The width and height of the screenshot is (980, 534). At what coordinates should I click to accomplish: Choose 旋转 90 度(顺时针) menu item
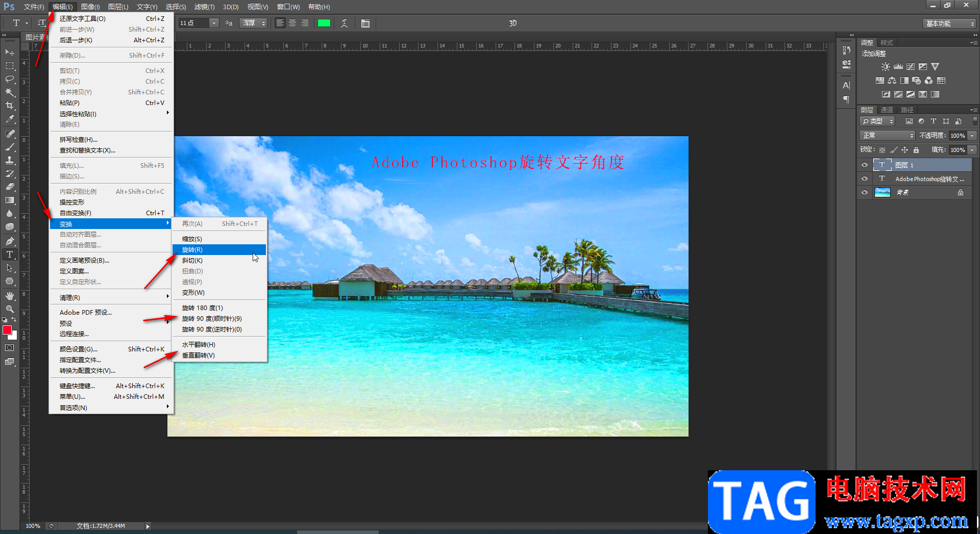[x=219, y=319]
